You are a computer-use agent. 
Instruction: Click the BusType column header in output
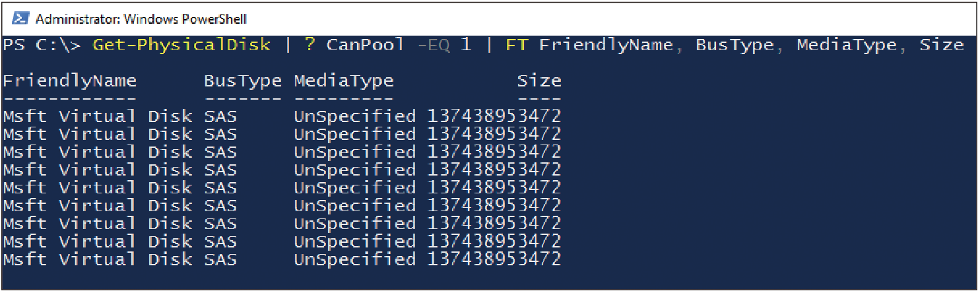coord(243,81)
